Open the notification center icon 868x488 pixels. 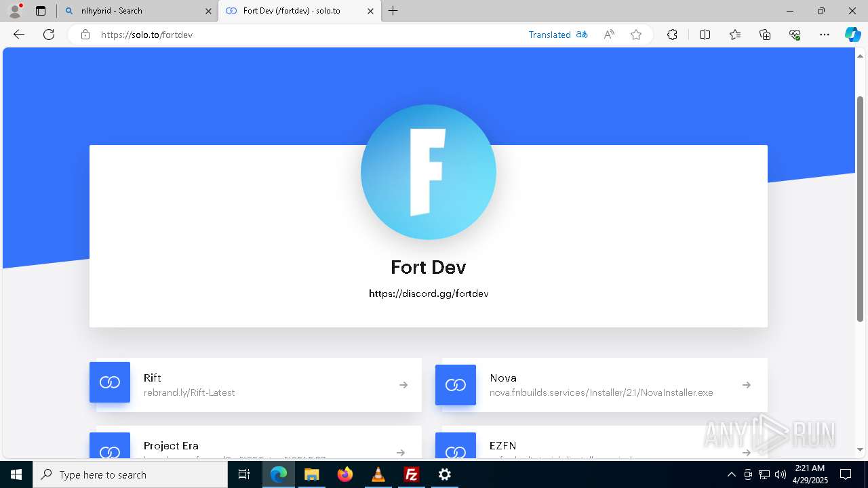(846, 474)
